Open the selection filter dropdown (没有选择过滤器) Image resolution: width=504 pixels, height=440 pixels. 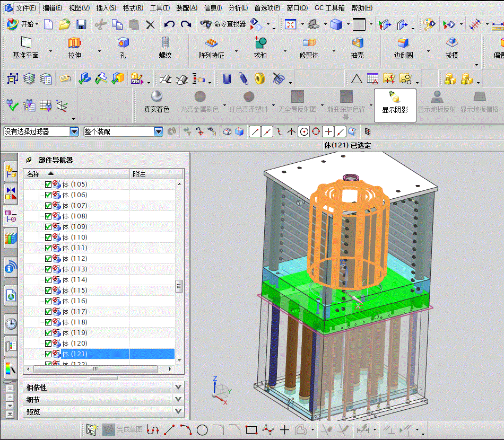tap(74, 131)
